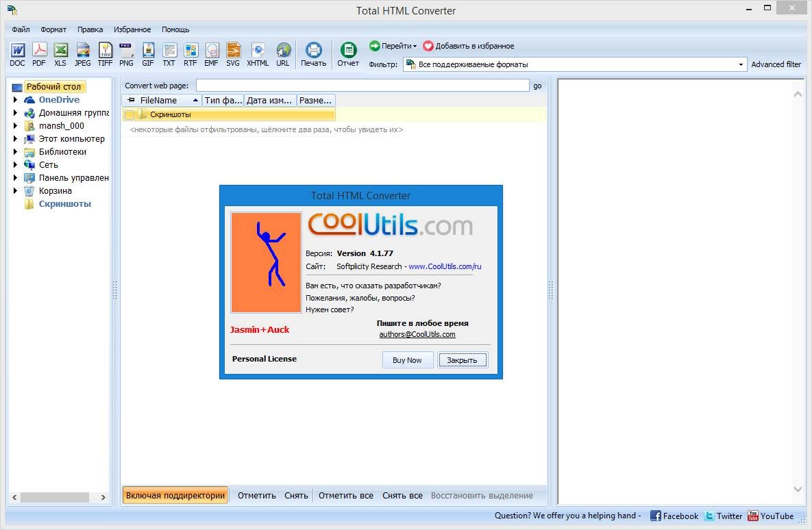Click Advanced filter link

pyautogui.click(x=776, y=64)
